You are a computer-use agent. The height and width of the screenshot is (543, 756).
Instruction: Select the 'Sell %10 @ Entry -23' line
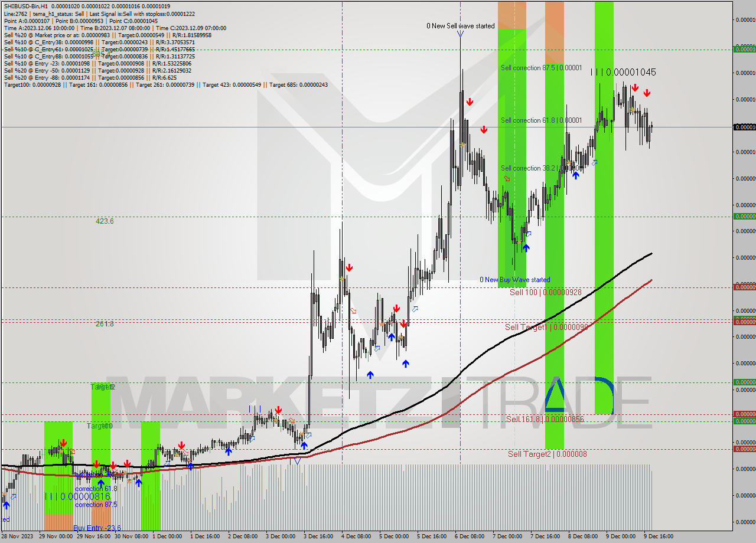coord(98,63)
